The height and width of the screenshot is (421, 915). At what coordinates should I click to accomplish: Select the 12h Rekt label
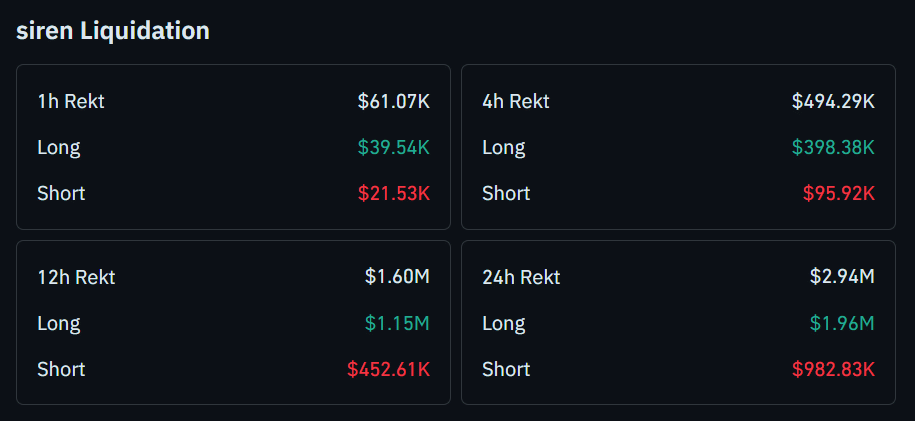[76, 277]
